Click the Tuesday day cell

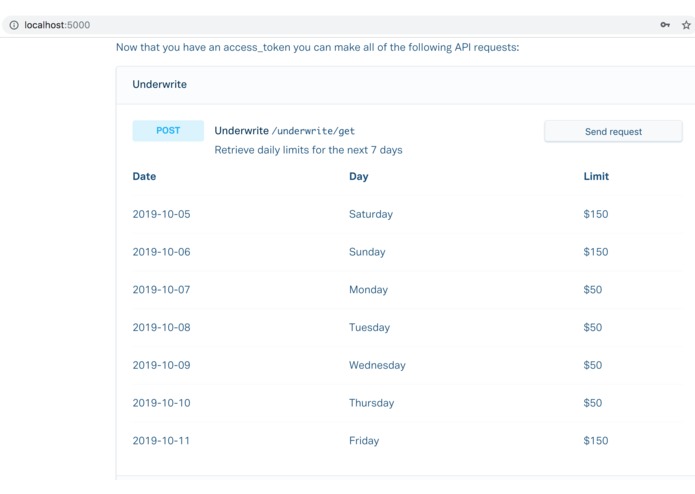click(x=369, y=327)
